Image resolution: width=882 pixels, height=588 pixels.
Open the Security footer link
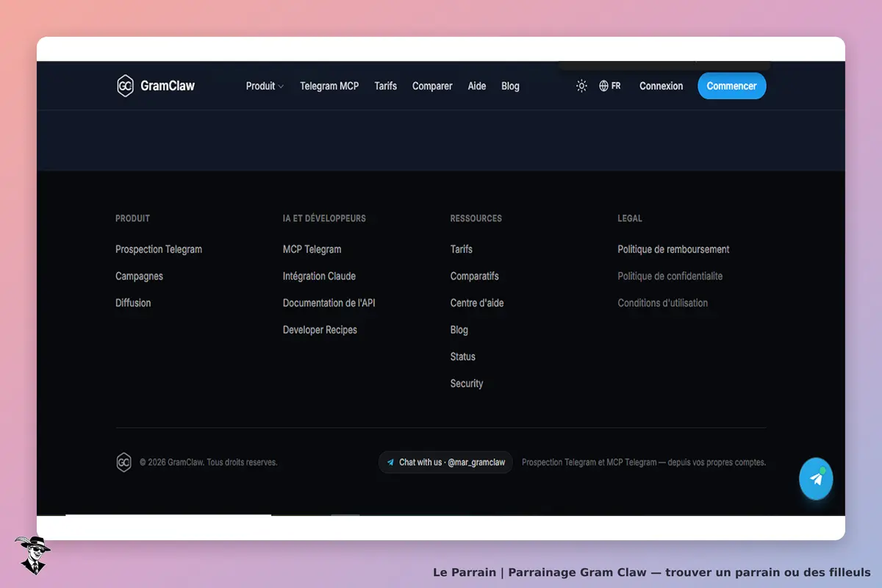pos(467,384)
